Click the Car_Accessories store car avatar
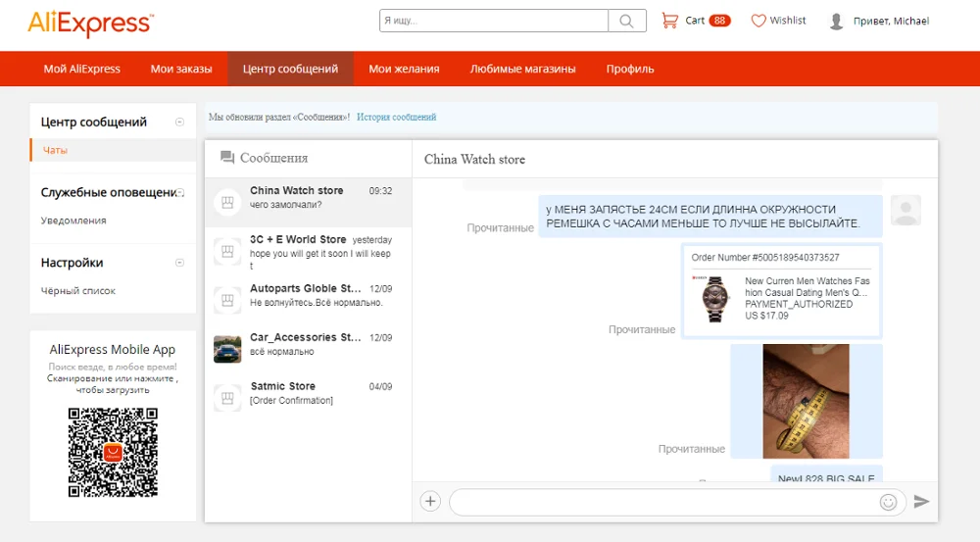The height and width of the screenshot is (542, 980). click(x=227, y=350)
